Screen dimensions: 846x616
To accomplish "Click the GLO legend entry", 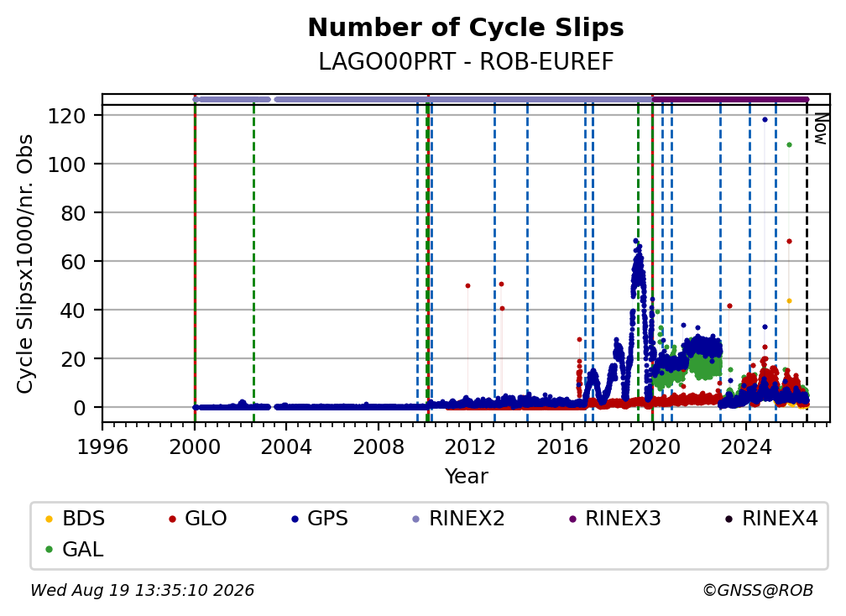I will [197, 519].
